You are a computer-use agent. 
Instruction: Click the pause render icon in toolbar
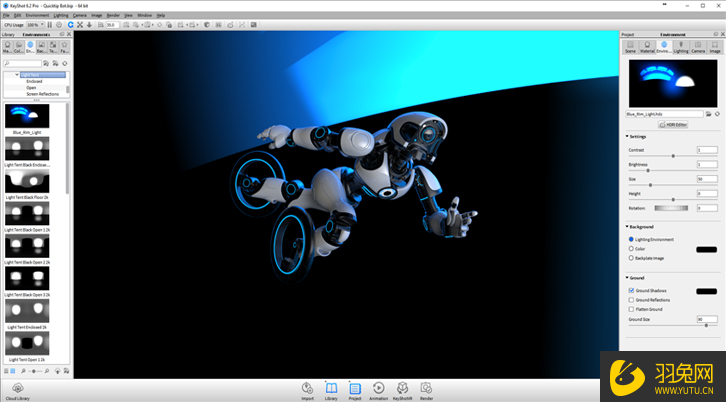(48, 24)
